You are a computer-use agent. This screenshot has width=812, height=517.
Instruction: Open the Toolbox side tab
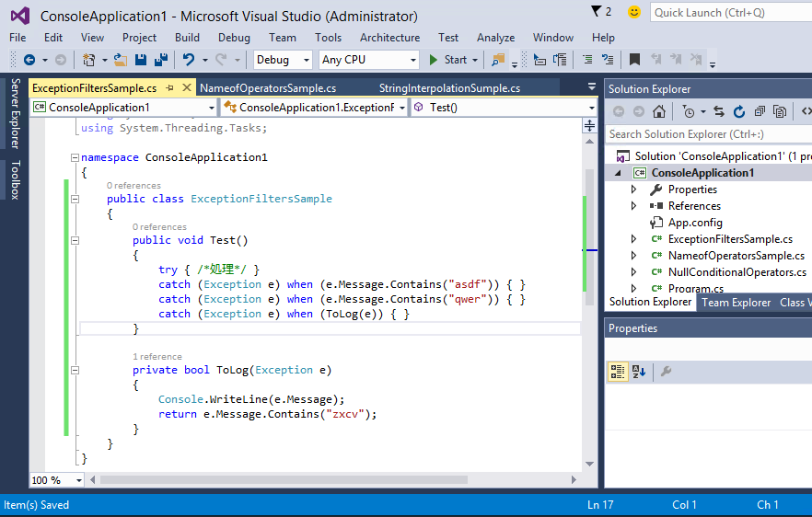tap(16, 179)
